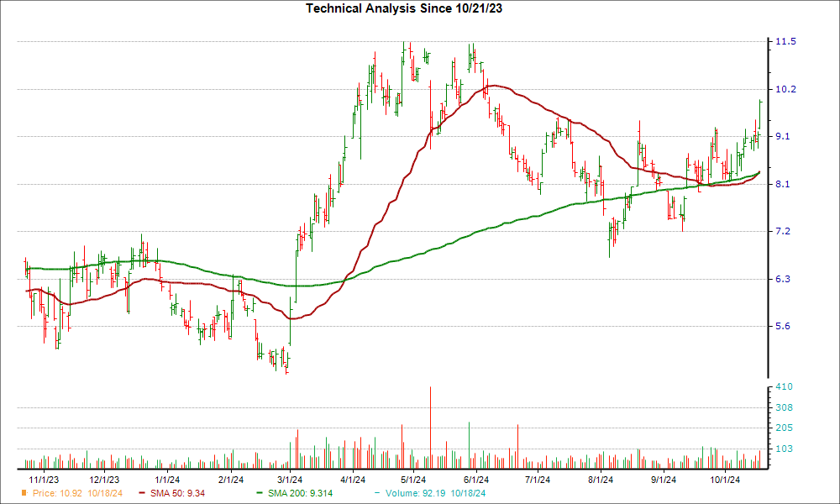This screenshot has height=504, width=840.
Task: Click the 308 volume axis label
Action: click(x=784, y=407)
